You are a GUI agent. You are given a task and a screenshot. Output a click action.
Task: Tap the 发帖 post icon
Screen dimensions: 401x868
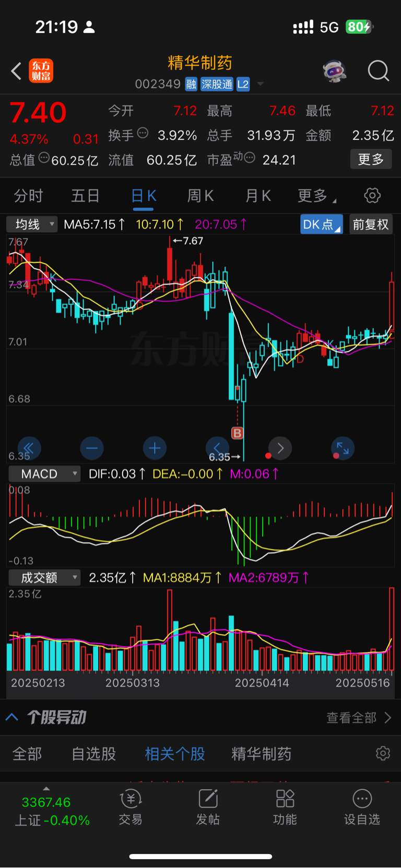208,807
